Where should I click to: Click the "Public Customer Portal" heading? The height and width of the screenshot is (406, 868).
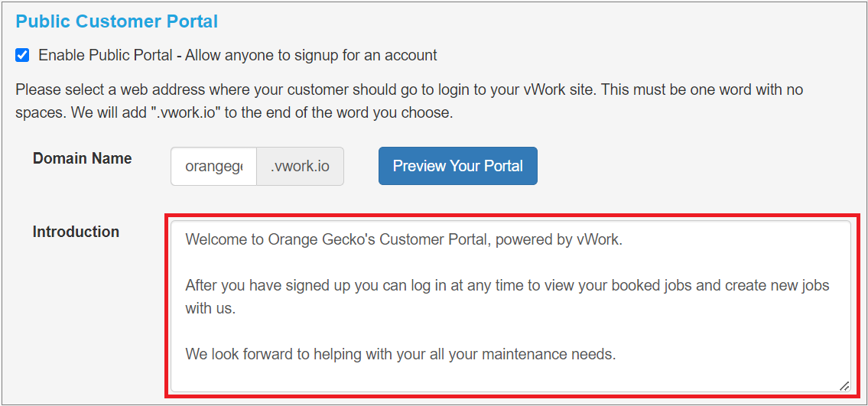(117, 21)
